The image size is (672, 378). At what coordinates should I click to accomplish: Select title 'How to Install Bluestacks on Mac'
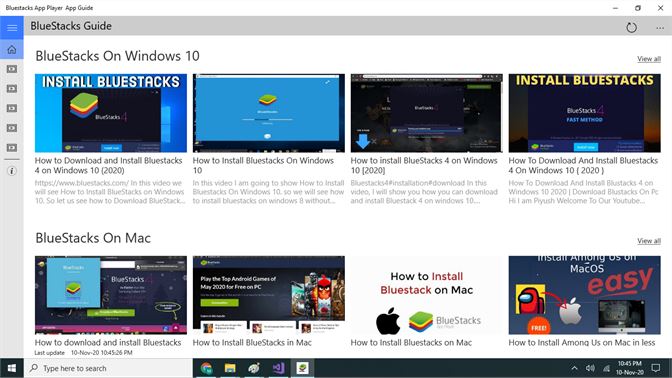[x=411, y=342]
